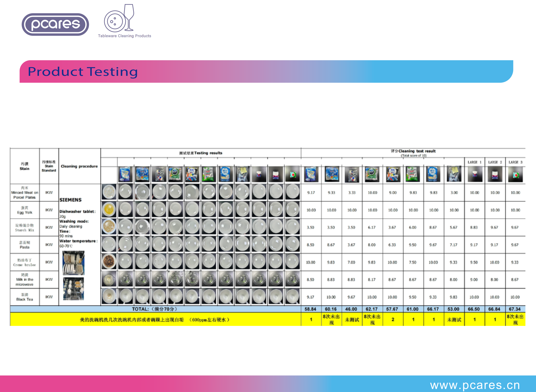Image resolution: width=536 pixels, height=392 pixels.
Task: Click the LARGE 3 column header
Action: click(515, 162)
